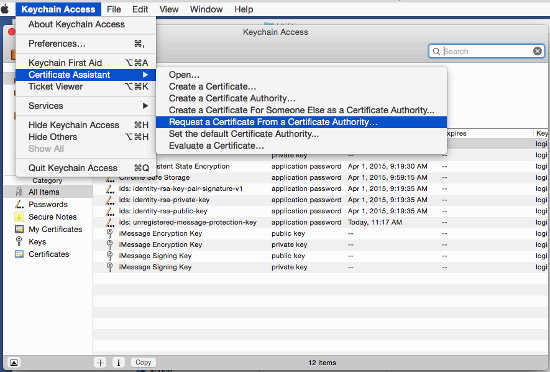This screenshot has width=550, height=372.
Task: Select Create a Certificate For Someone Else
Action: 302,110
